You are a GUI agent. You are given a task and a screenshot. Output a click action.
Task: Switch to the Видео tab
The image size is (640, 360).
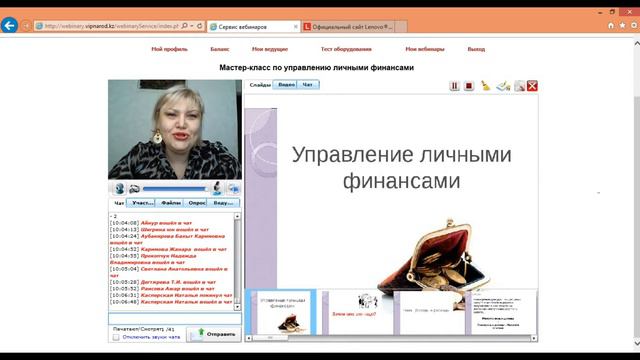tap(286, 84)
